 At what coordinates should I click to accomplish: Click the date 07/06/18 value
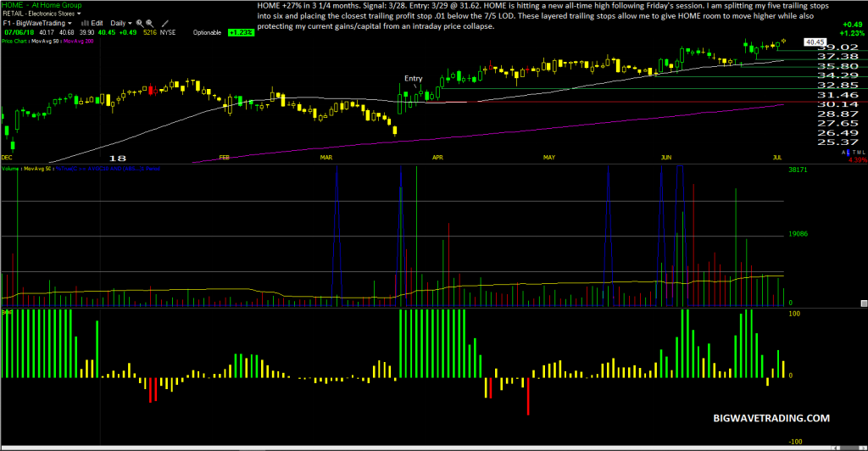click(19, 32)
